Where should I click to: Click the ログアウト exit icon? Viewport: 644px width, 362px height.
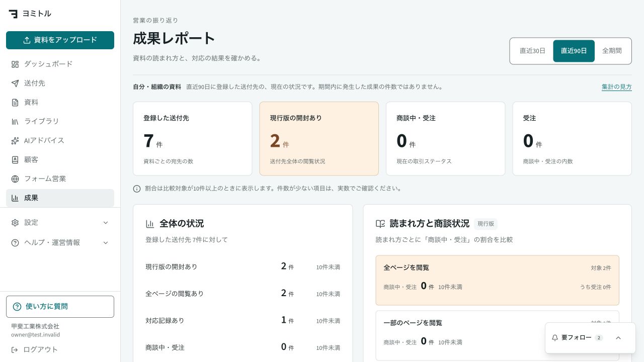[15, 349]
